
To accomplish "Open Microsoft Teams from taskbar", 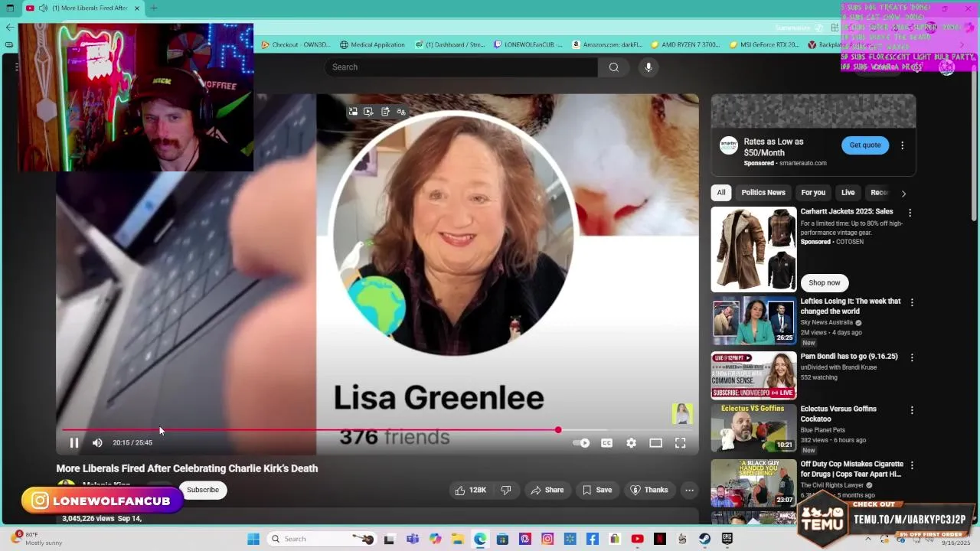I will coord(413,539).
